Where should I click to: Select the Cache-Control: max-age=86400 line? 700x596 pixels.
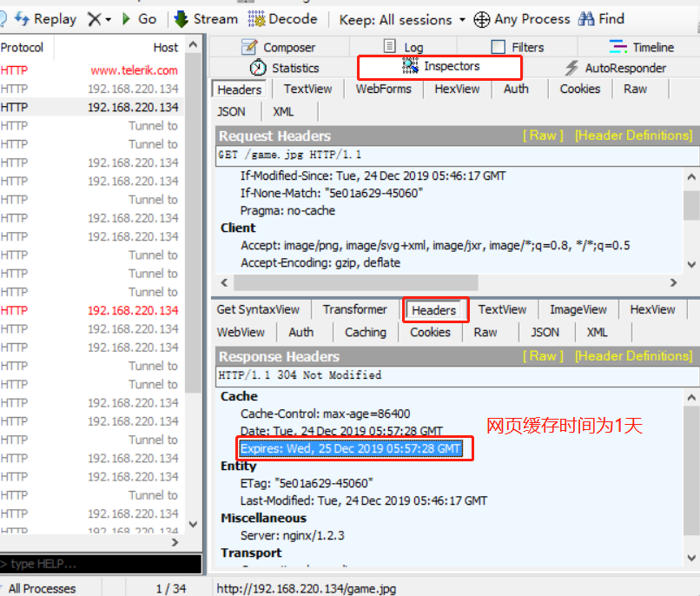325,414
